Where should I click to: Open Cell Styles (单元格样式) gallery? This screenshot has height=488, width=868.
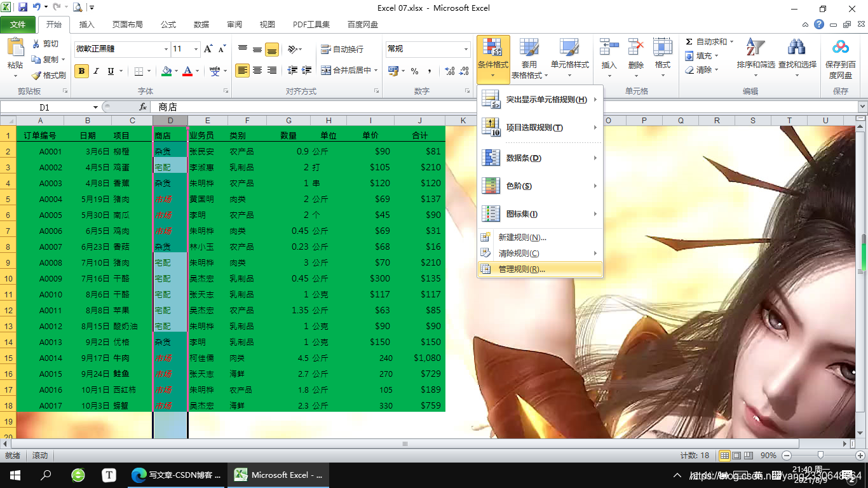[x=569, y=59]
